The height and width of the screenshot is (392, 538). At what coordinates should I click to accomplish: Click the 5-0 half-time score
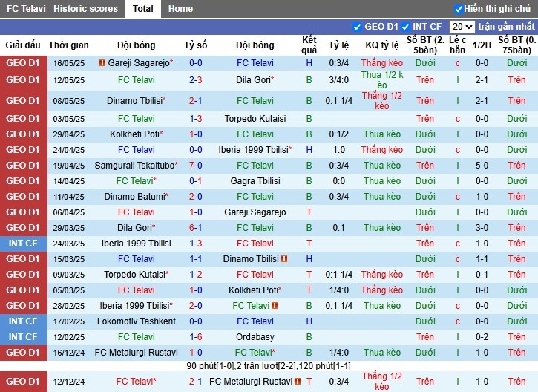coord(482,165)
